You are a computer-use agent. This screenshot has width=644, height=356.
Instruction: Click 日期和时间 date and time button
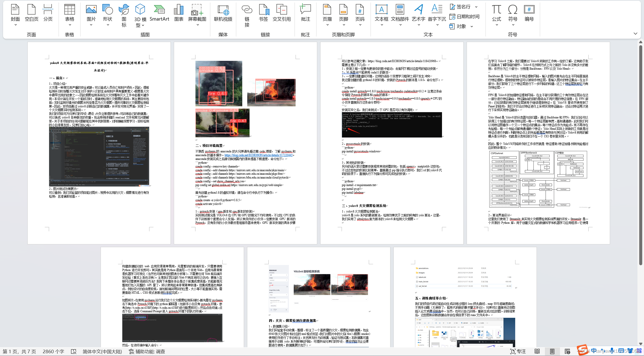pos(465,17)
